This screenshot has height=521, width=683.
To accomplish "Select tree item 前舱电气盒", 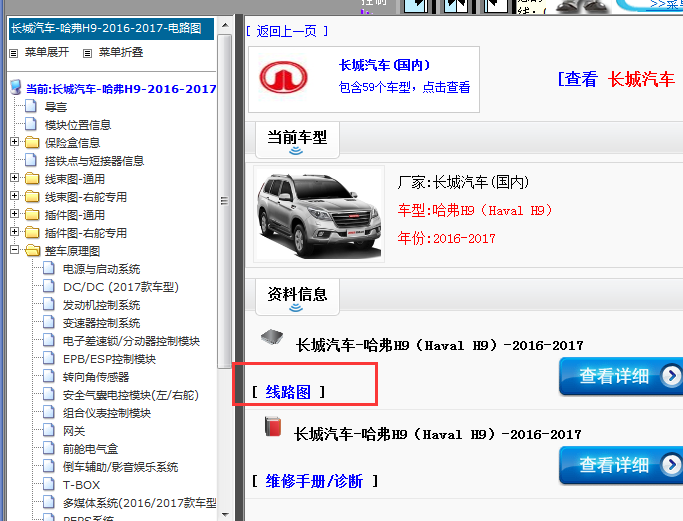I will [x=90, y=449].
